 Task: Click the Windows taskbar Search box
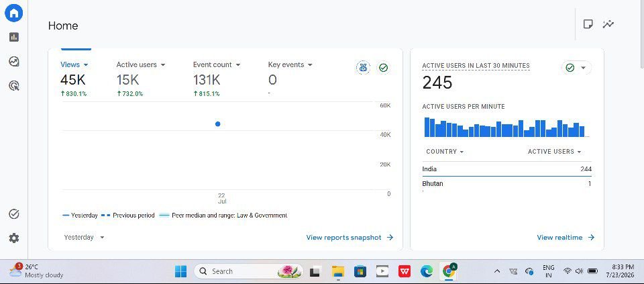tap(248, 271)
